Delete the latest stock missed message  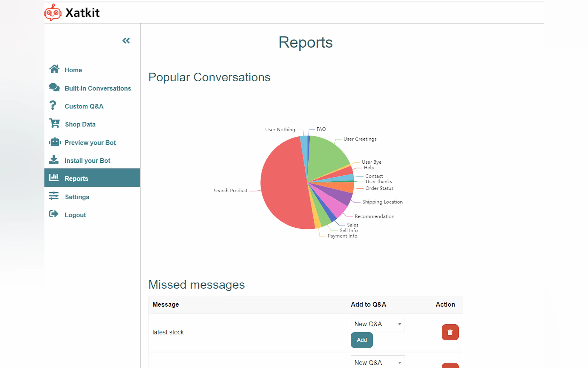pyautogui.click(x=450, y=332)
